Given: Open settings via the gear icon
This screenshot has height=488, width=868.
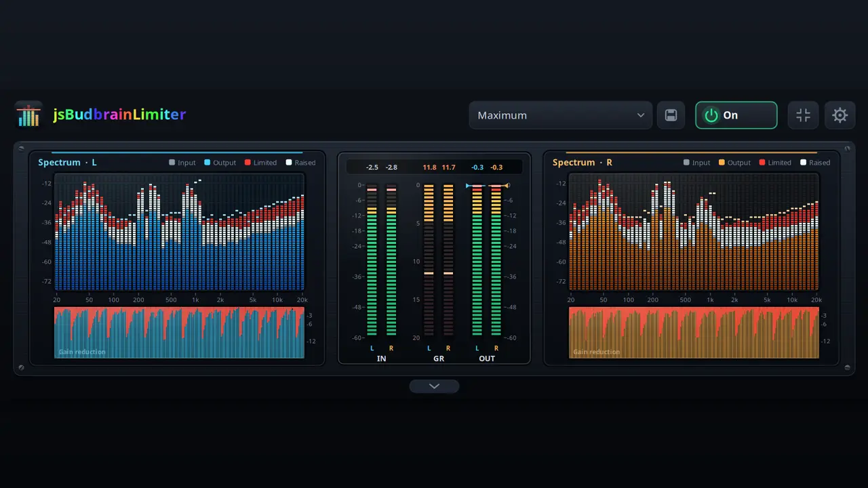Looking at the screenshot, I should pos(840,115).
